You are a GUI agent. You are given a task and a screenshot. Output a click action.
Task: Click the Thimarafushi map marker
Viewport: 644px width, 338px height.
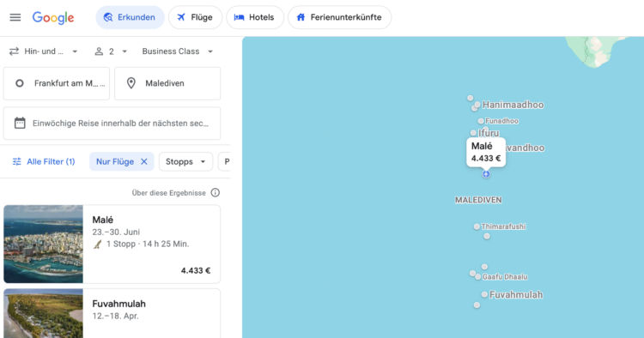click(477, 226)
